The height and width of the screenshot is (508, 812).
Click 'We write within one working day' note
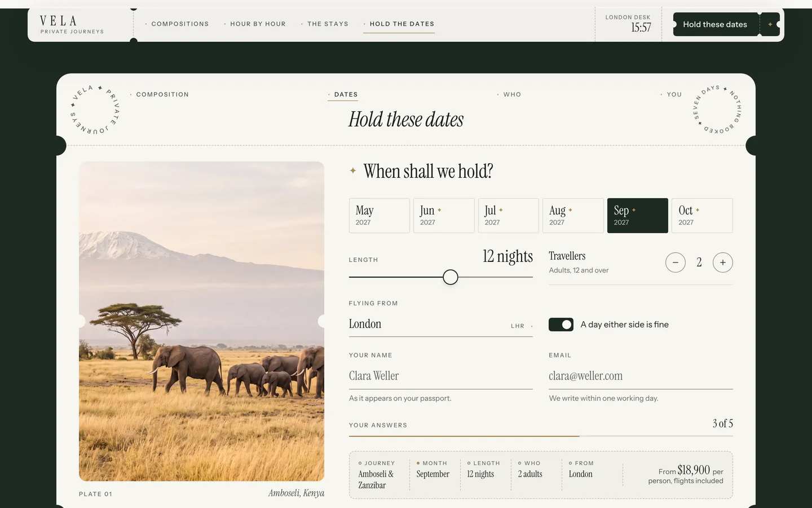tap(604, 398)
